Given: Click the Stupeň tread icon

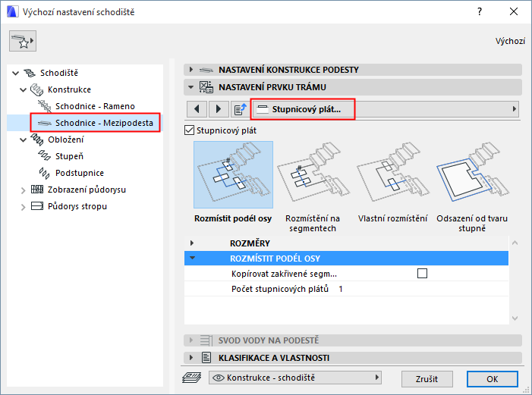Looking at the screenshot, I should tap(45, 156).
